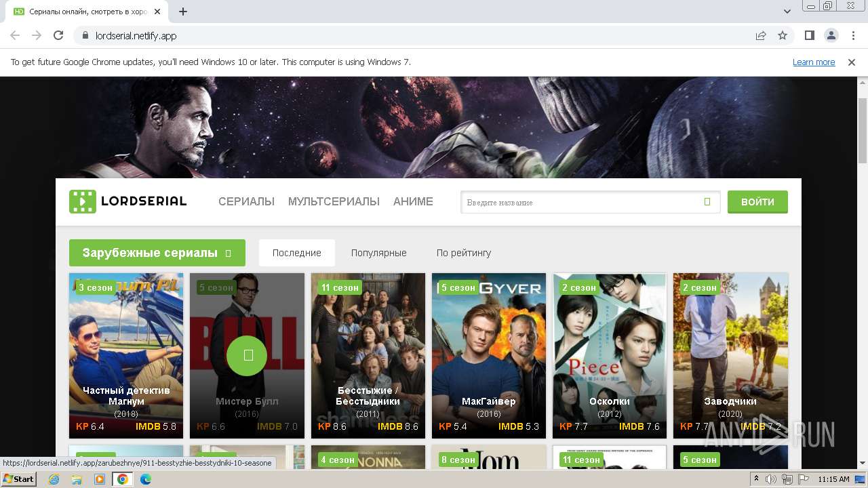
Task: Click the LordSerial logo icon
Action: [83, 201]
